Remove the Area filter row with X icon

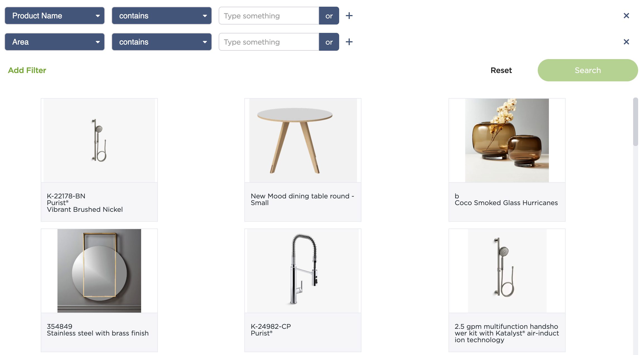626,42
